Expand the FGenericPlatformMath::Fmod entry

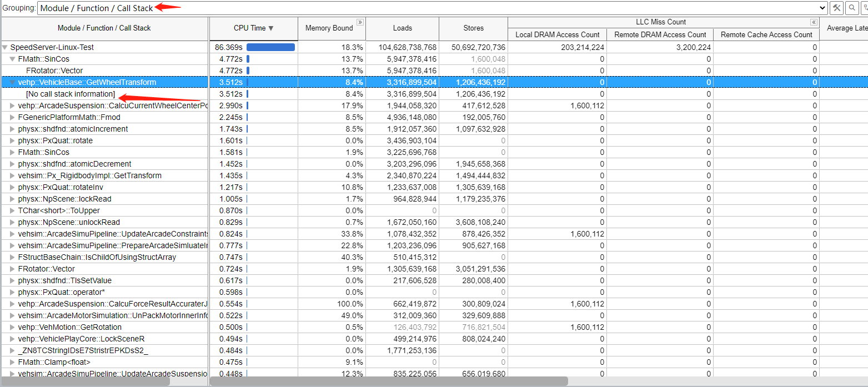point(13,117)
